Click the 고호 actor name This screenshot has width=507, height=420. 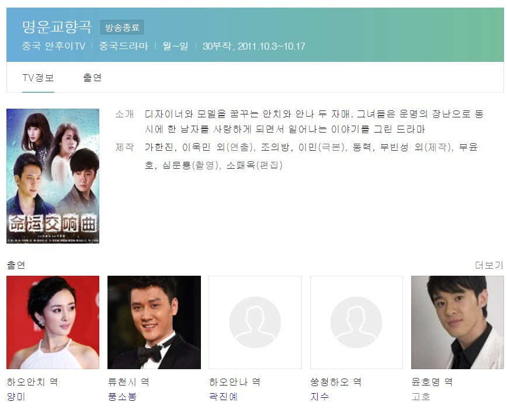[x=421, y=397]
